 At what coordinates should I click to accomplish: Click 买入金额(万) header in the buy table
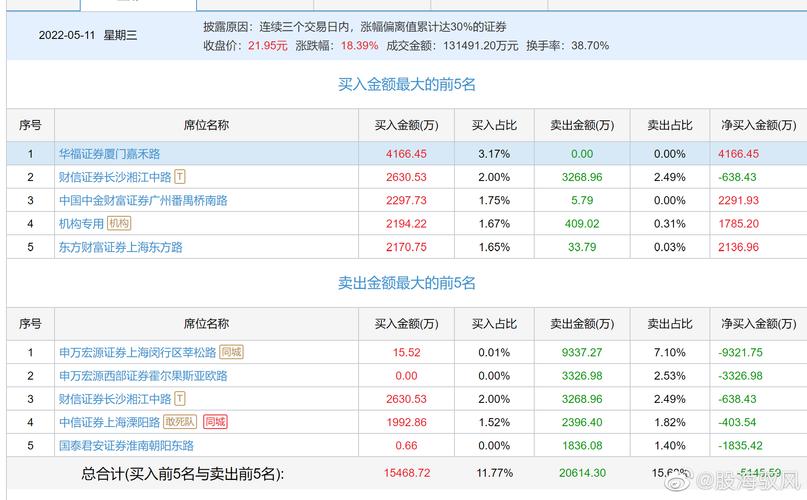[406, 125]
